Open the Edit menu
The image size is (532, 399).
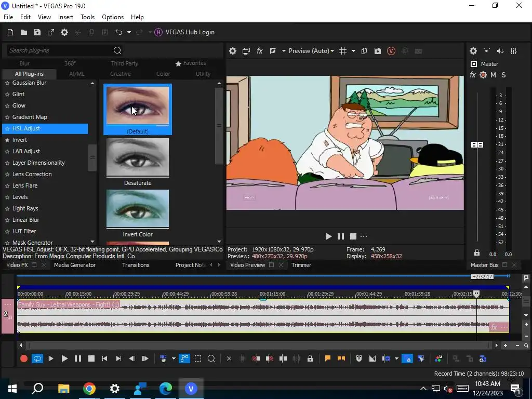tap(25, 17)
